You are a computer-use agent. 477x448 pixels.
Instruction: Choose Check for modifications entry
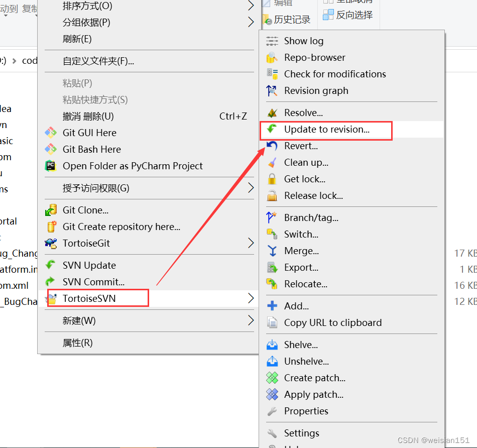[x=351, y=74]
